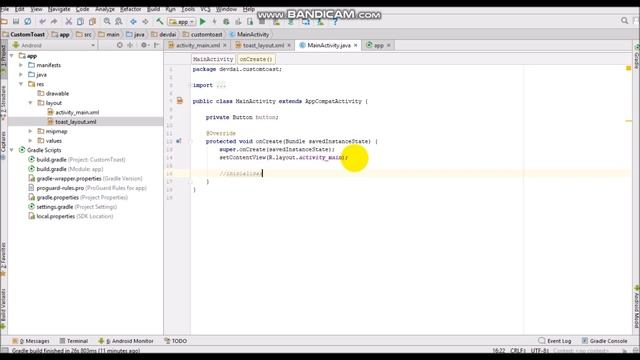Click the Make Project hammer icon
640x360 pixels.
click(x=160, y=21)
